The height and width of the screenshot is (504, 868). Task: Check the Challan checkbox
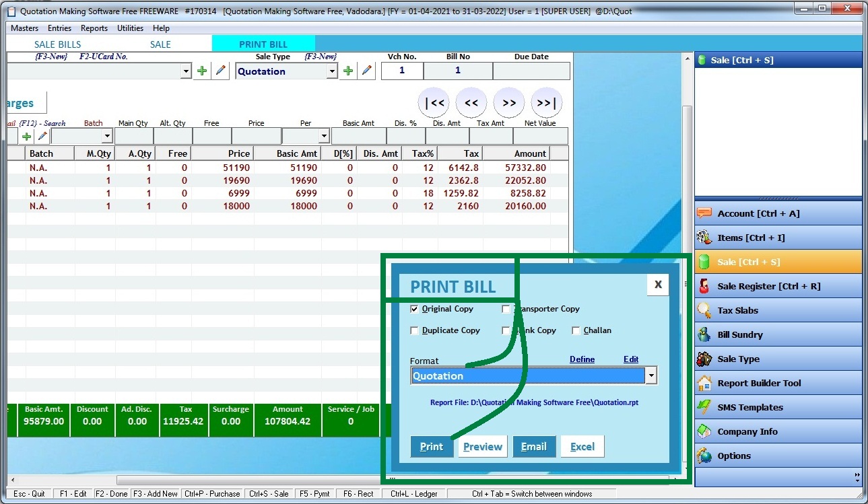tap(576, 330)
